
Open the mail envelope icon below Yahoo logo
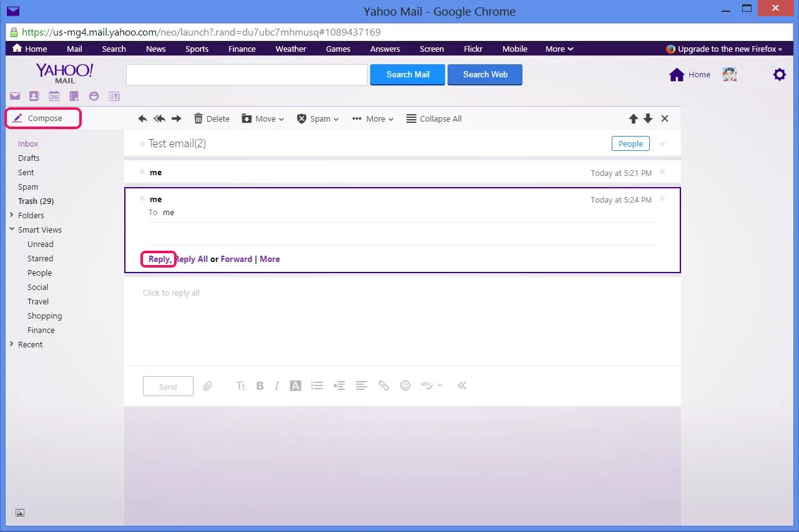[x=14, y=96]
